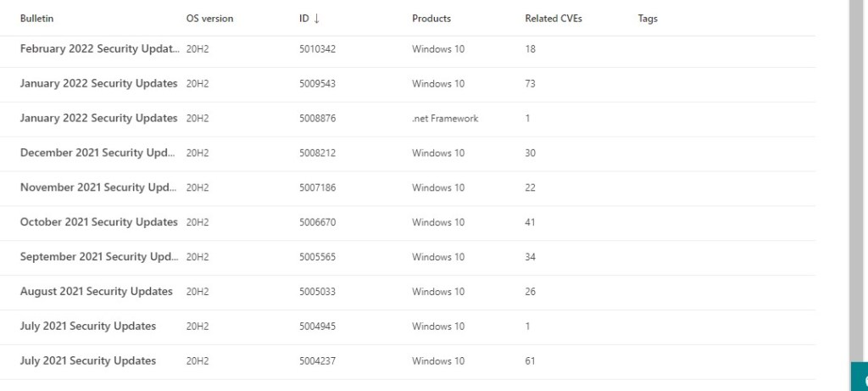Click the Related CVEs count 73
868x391 pixels.
(x=530, y=84)
